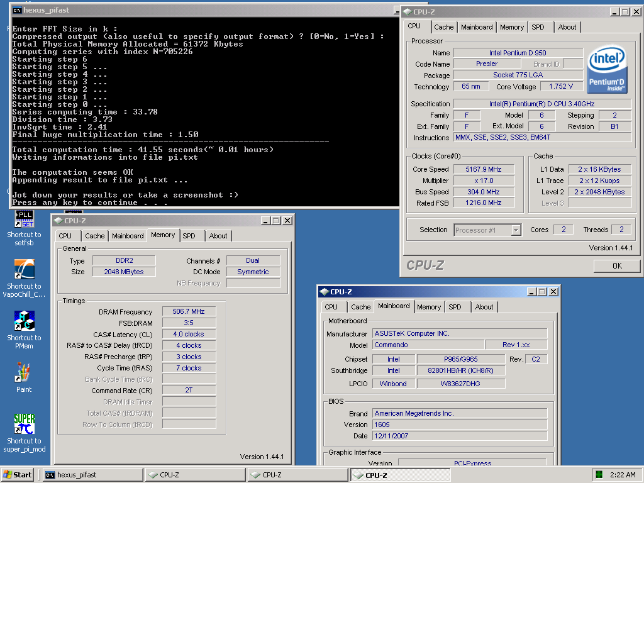Click the CPU-Z processor window title bar icon
The width and height of the screenshot is (644, 644).
408,12
